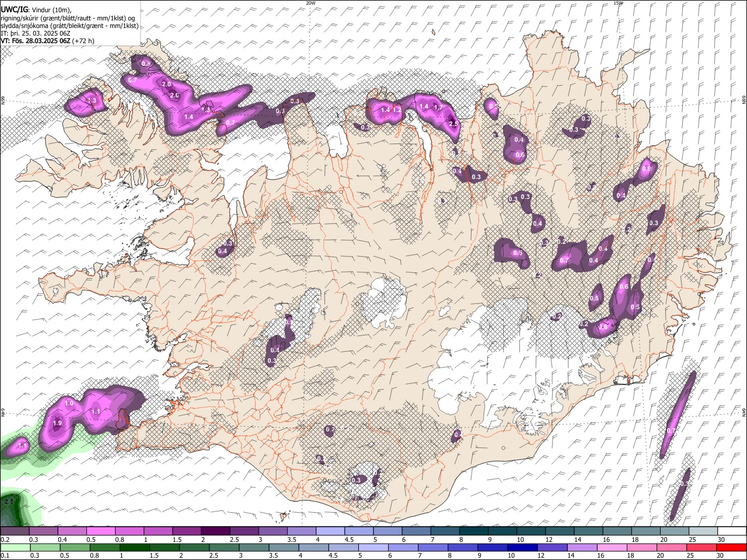Click the darkest green rain swatch at 1
747x560 pixels.
tap(134, 547)
